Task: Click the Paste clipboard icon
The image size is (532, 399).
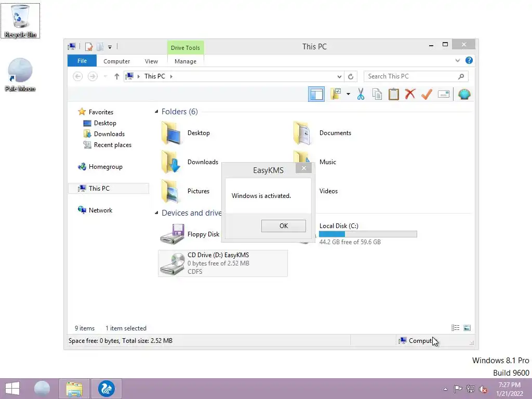Action: pos(394,94)
